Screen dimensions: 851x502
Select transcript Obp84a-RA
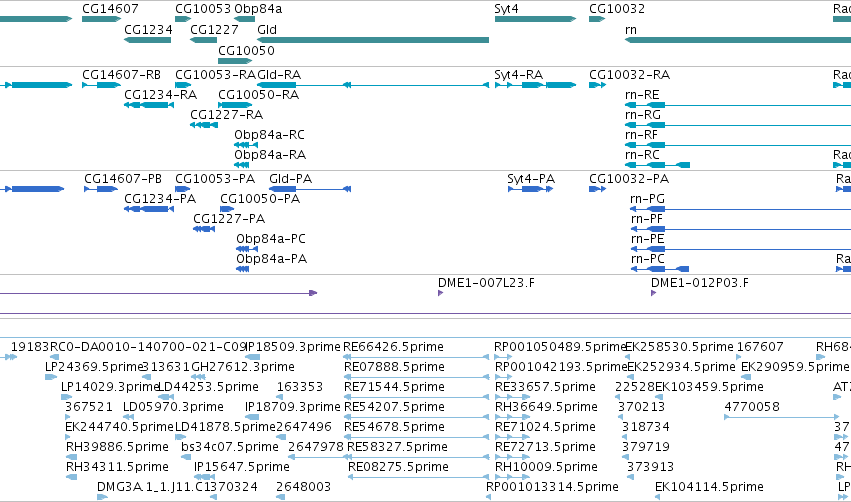coord(242,165)
